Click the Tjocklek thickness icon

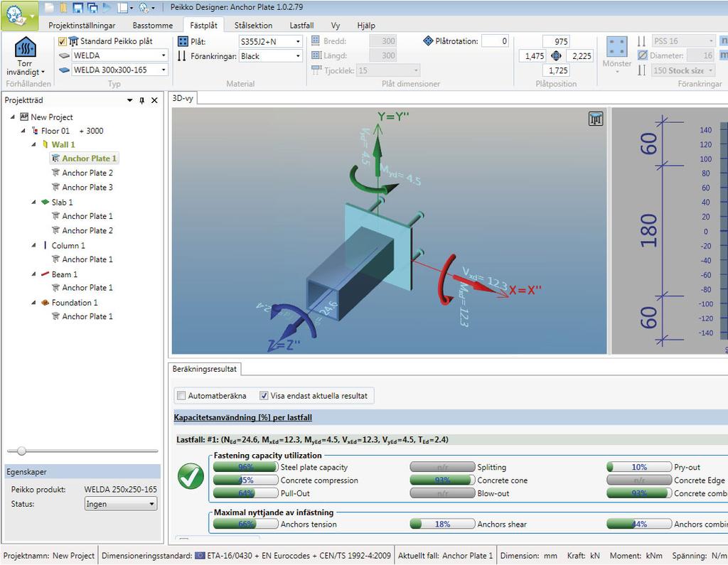click(316, 70)
